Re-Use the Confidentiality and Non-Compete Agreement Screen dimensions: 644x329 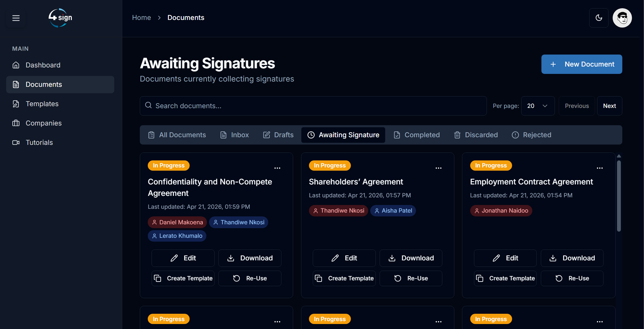click(250, 278)
